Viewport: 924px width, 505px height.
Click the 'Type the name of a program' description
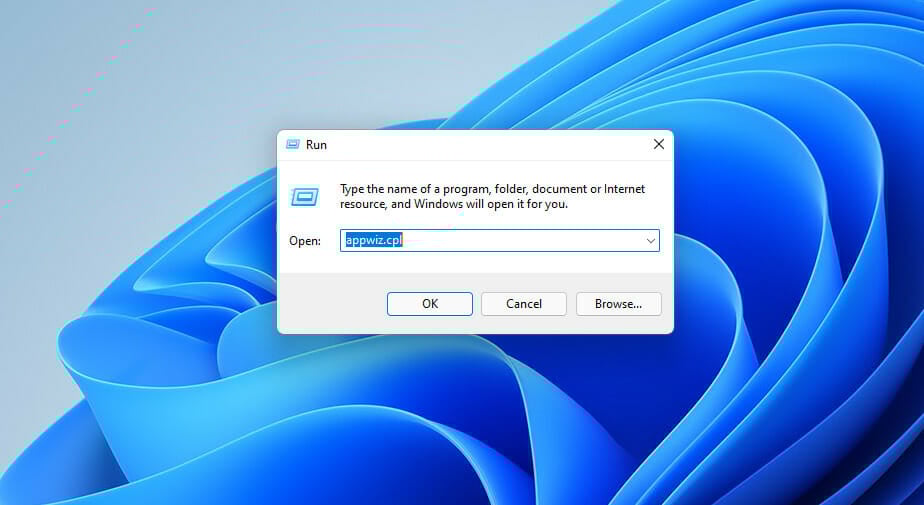pyautogui.click(x=492, y=196)
